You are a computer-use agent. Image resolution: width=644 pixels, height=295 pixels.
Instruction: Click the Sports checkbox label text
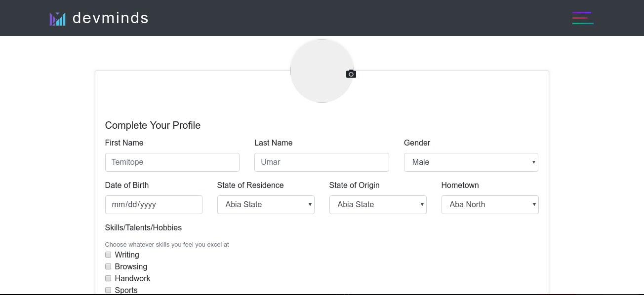coord(126,290)
